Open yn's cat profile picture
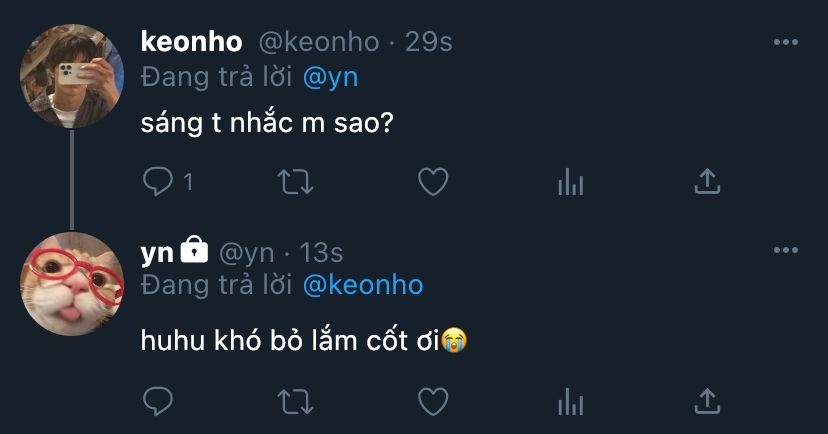The width and height of the screenshot is (828, 434). click(71, 284)
